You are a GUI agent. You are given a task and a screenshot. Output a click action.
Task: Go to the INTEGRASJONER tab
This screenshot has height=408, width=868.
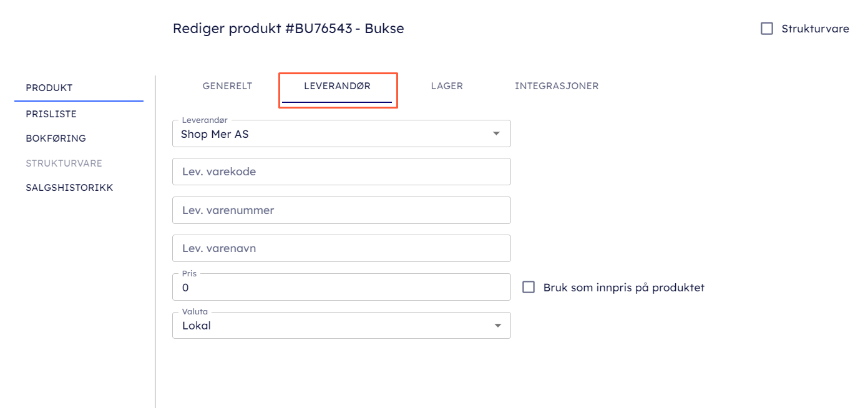point(557,86)
